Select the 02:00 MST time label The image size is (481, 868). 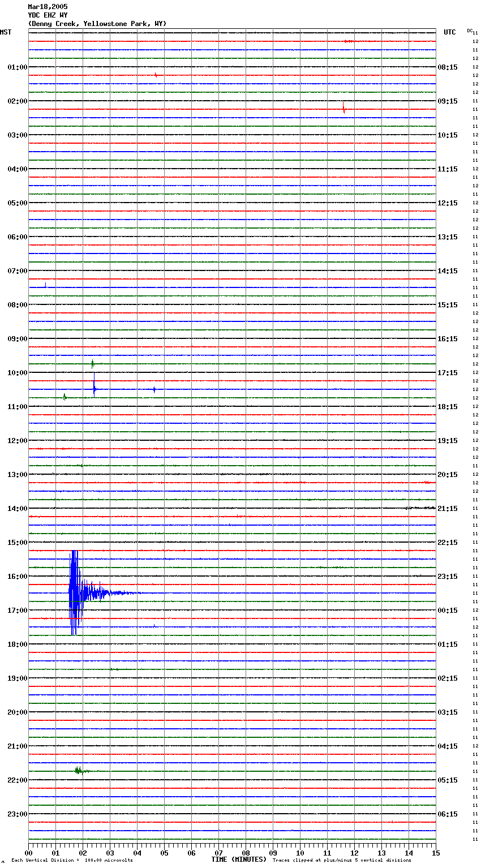(18, 101)
